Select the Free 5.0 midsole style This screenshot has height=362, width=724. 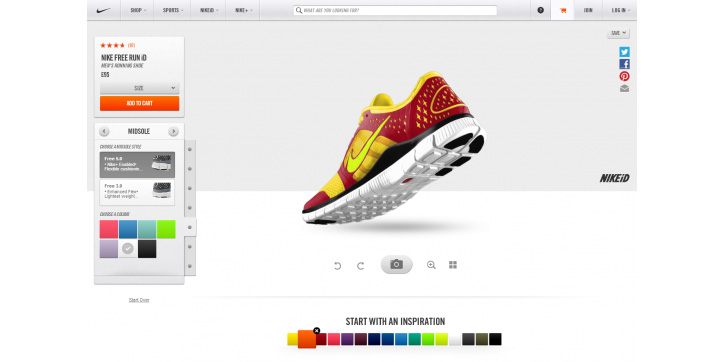[x=137, y=165]
